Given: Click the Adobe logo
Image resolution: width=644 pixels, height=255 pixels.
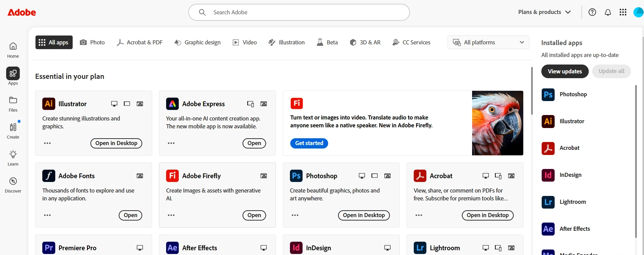Looking at the screenshot, I should (22, 12).
